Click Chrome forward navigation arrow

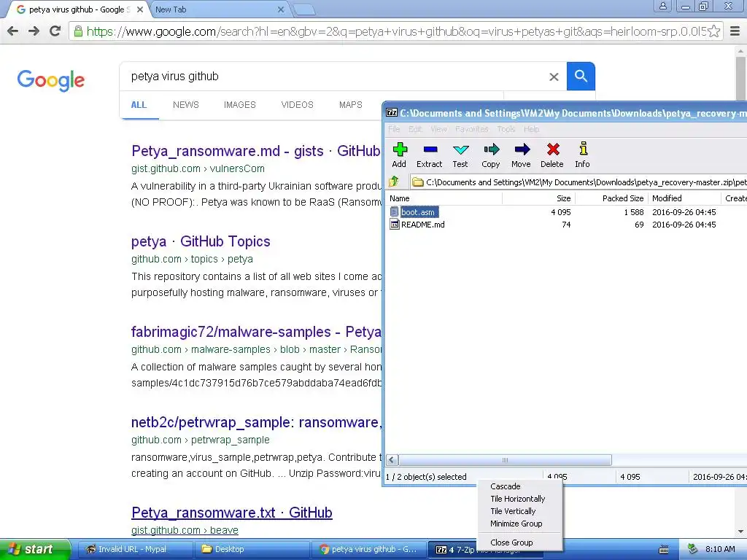coord(34,31)
